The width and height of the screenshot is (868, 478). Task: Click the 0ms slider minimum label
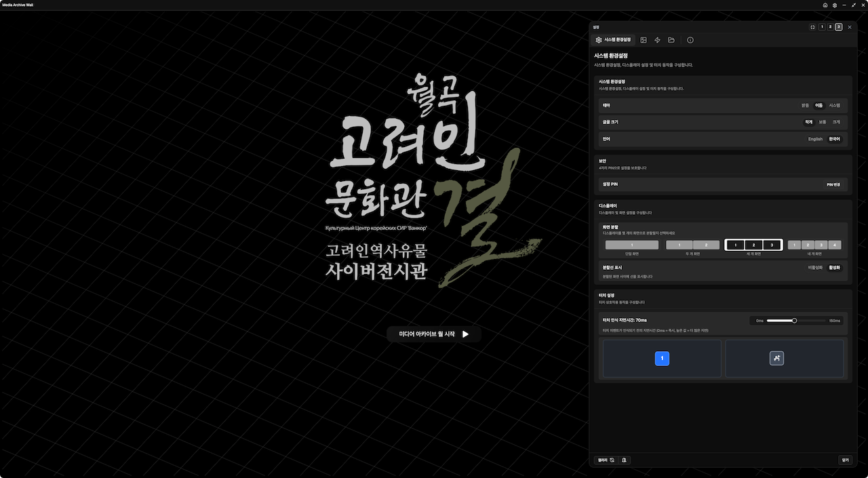[x=759, y=321]
